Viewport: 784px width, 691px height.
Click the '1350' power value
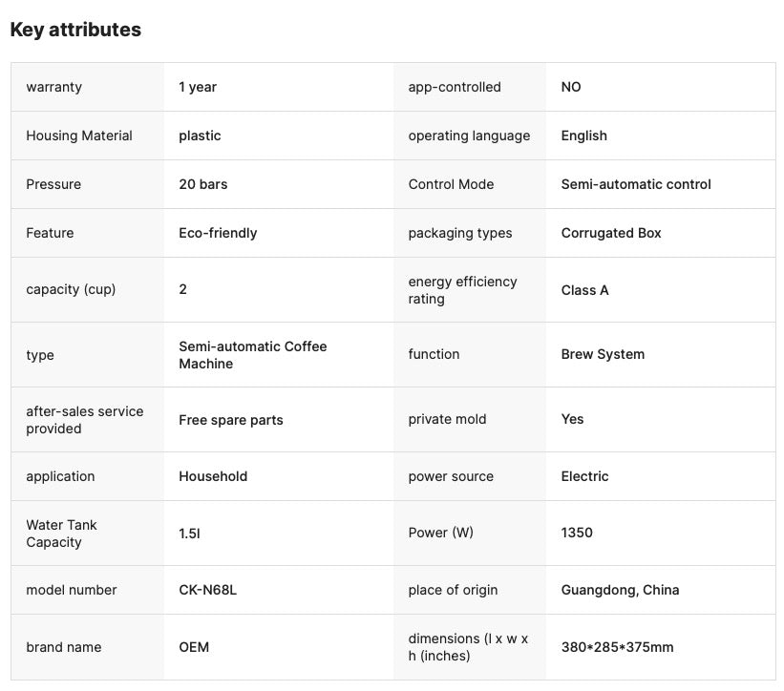pos(577,533)
